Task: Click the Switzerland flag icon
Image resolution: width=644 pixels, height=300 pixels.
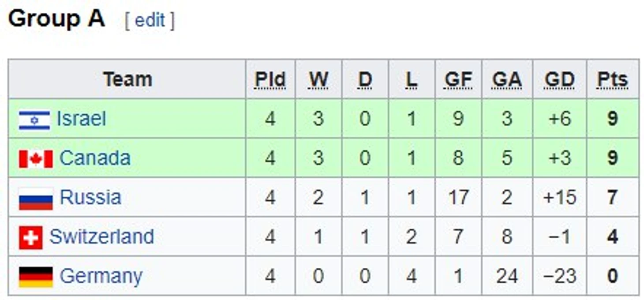Action: 31,237
